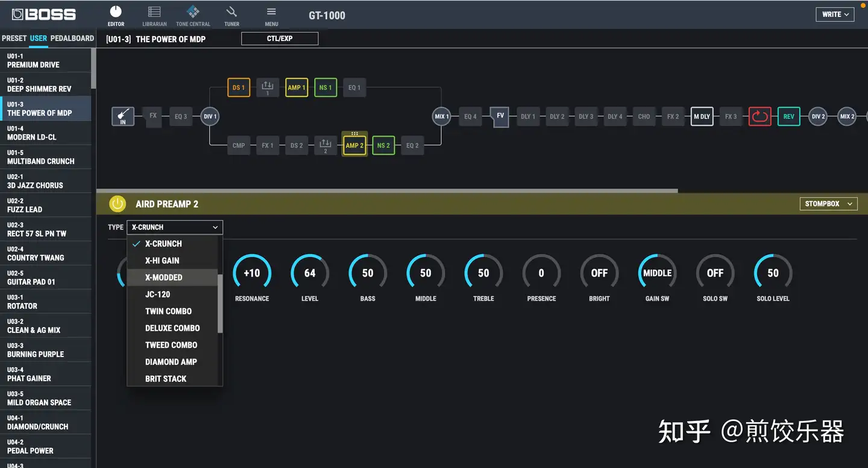Select the DS 1 distortion block
Screen dimensions: 868x468
click(x=239, y=87)
